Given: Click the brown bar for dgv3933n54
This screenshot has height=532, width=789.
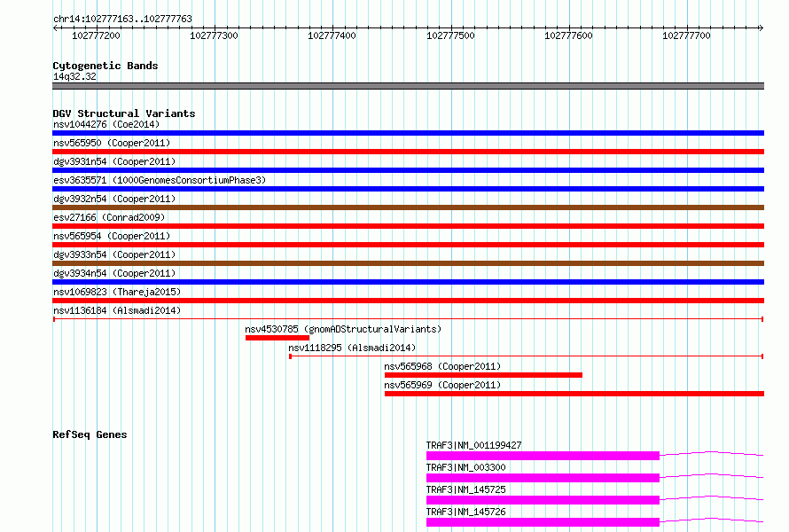Looking at the screenshot, I should 408,263.
